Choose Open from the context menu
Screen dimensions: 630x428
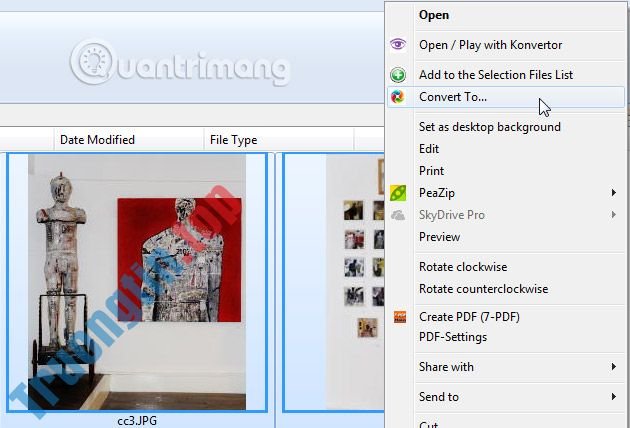point(434,15)
